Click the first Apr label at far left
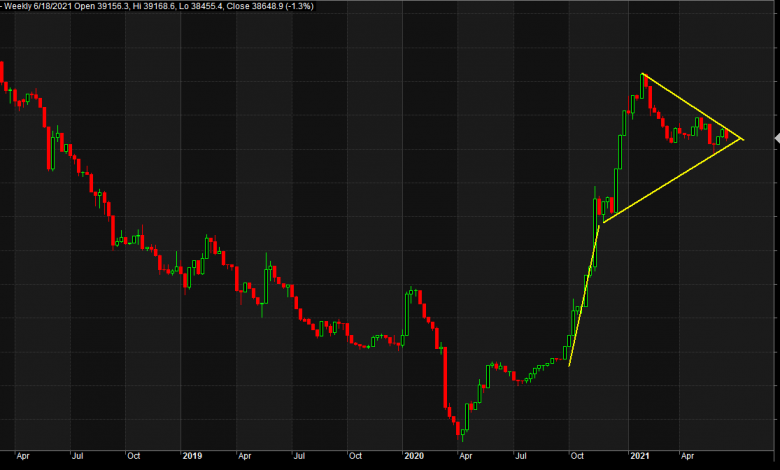Viewport: 780px width, 470px height. pos(23,455)
